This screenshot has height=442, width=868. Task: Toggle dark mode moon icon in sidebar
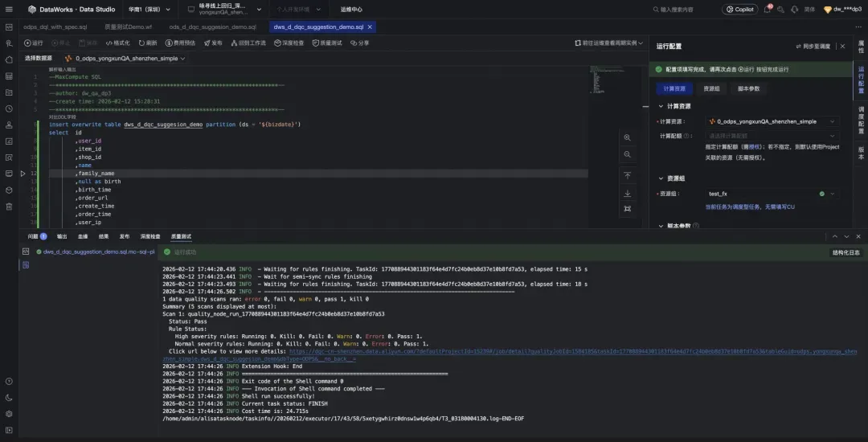(9, 397)
